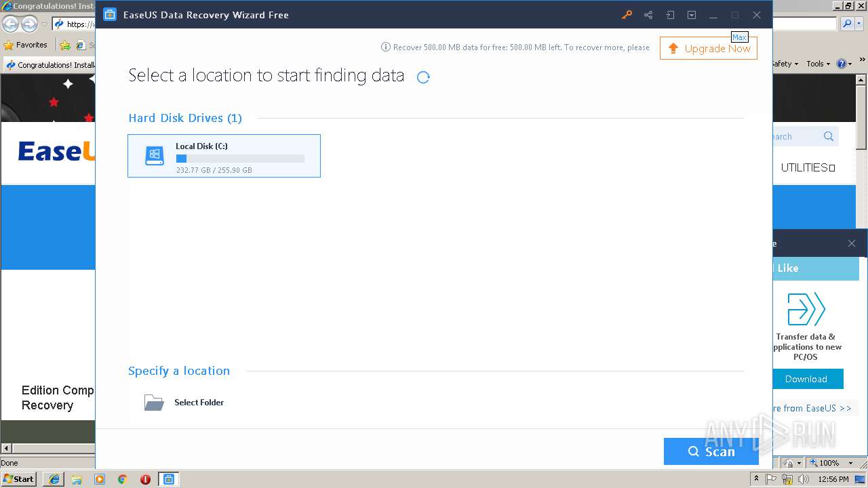Open the Safety menu in IE
The width and height of the screenshot is (868, 488).
(785, 64)
